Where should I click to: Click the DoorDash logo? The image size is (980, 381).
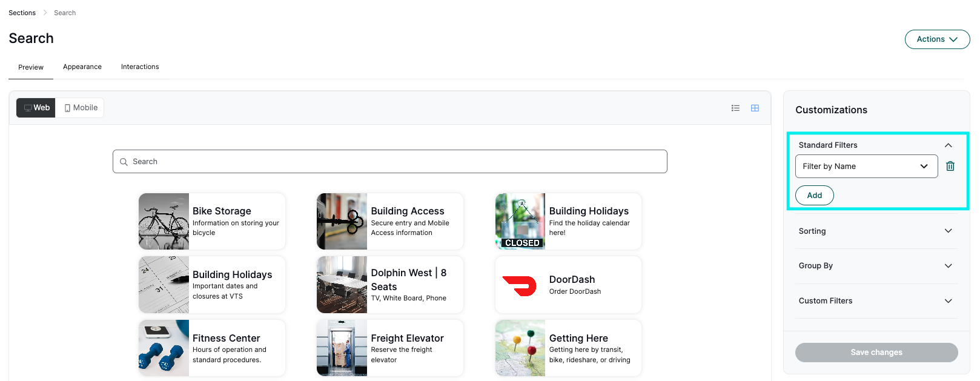(x=520, y=285)
